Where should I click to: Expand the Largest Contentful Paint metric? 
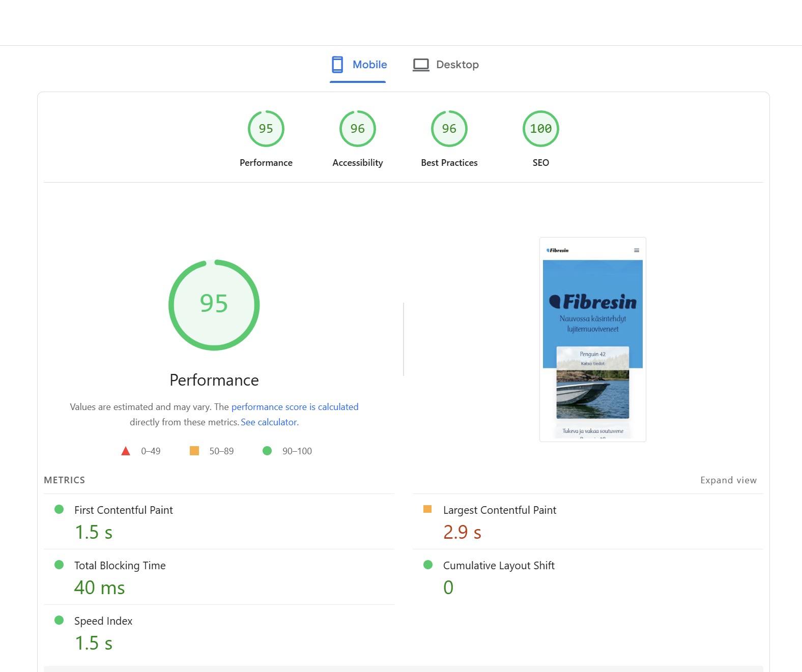click(499, 510)
